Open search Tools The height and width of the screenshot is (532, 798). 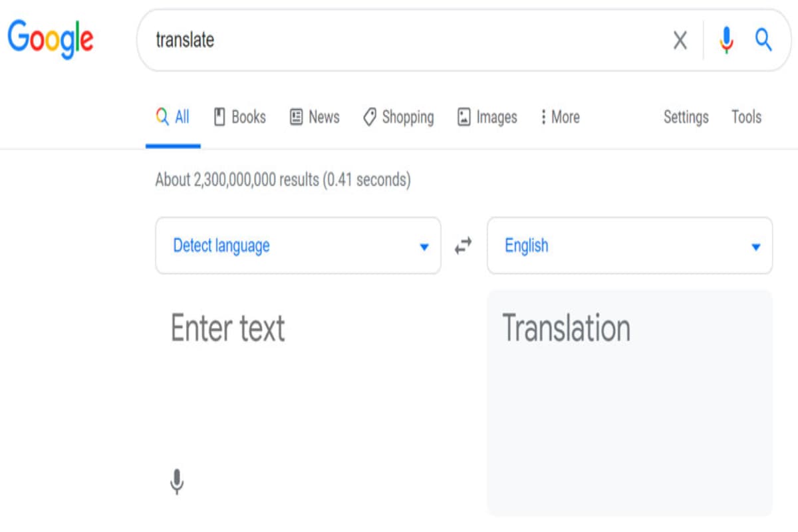click(746, 117)
